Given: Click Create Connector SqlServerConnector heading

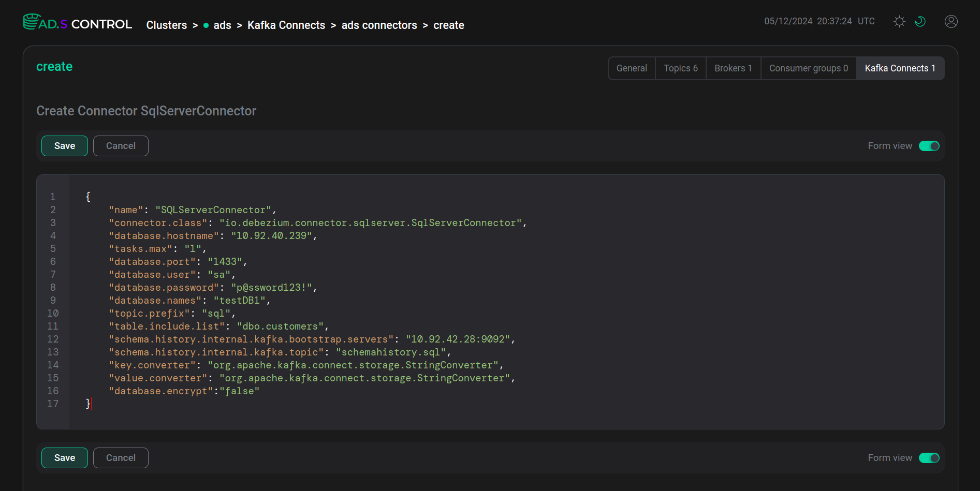Looking at the screenshot, I should coord(146,111).
